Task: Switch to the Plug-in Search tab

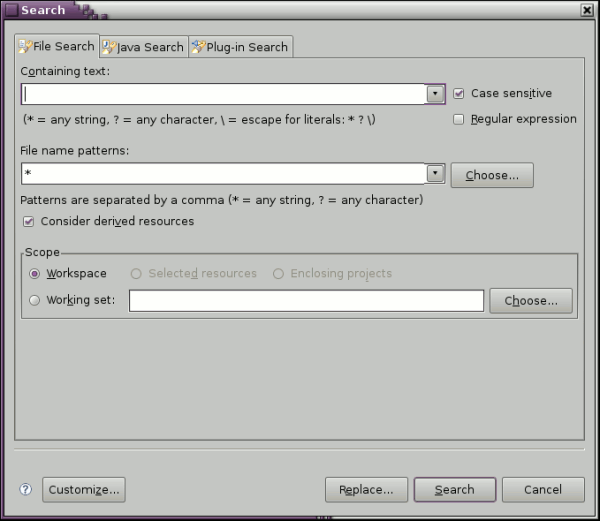Action: (x=241, y=47)
